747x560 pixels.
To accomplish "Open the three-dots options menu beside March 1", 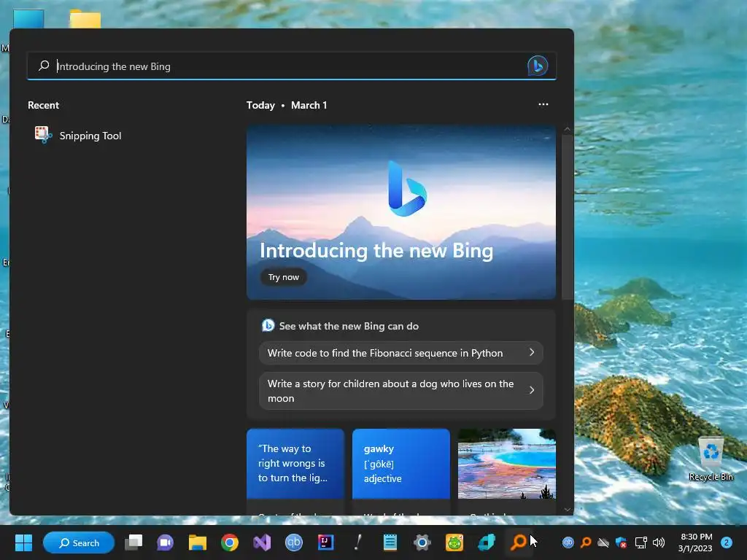I will click(543, 104).
